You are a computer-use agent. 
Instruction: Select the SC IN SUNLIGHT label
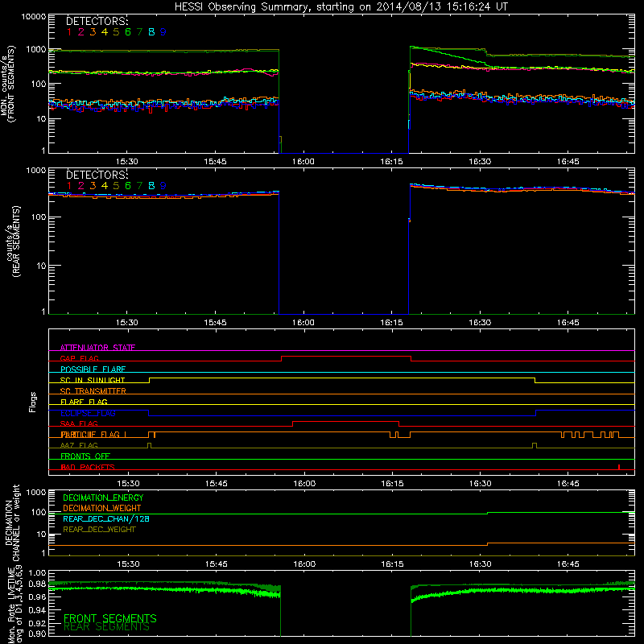[93, 380]
